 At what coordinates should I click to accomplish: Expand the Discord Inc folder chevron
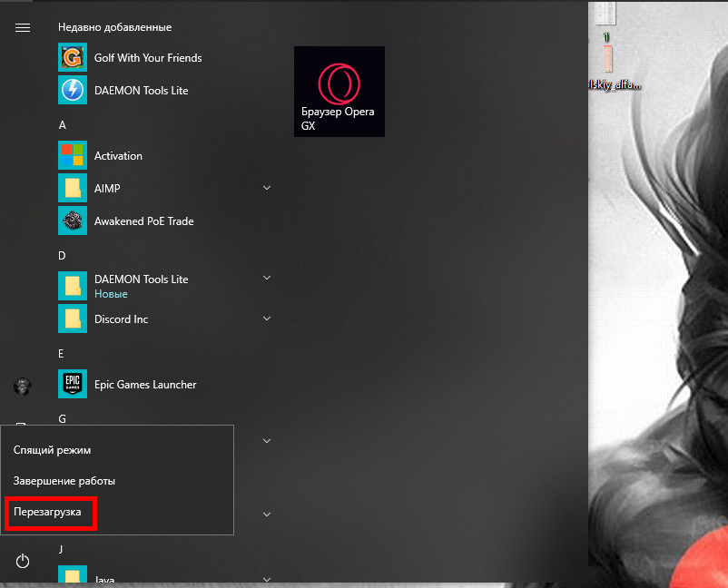(267, 318)
